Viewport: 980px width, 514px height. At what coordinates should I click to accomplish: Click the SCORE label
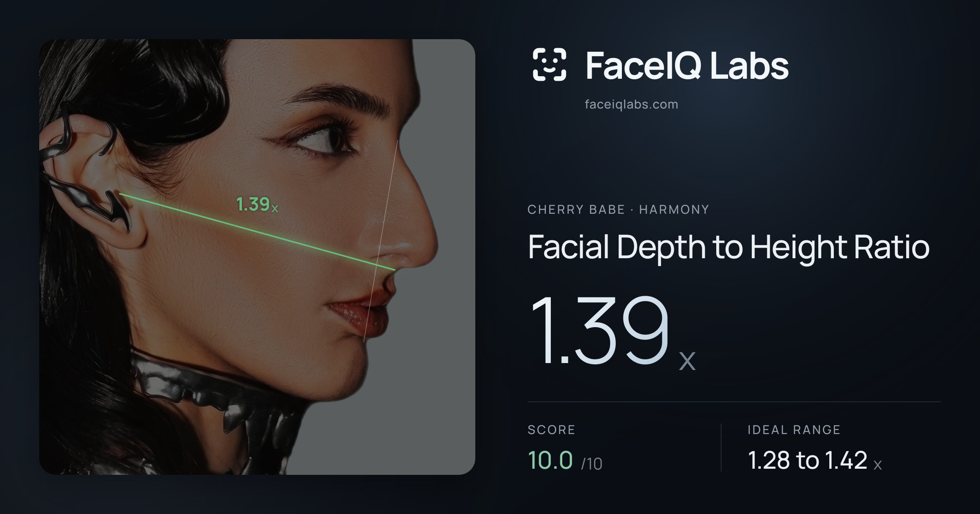(x=551, y=430)
